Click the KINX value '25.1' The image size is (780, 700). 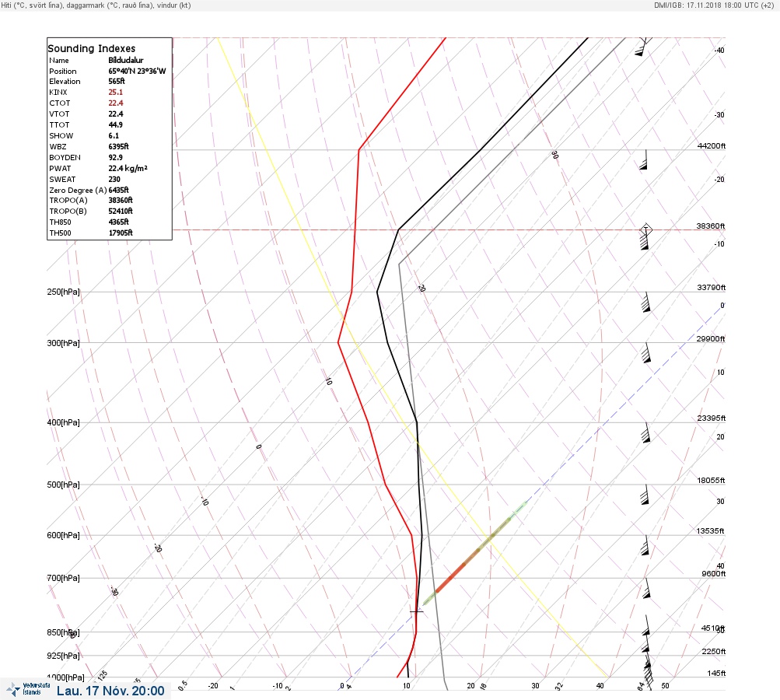click(x=115, y=92)
